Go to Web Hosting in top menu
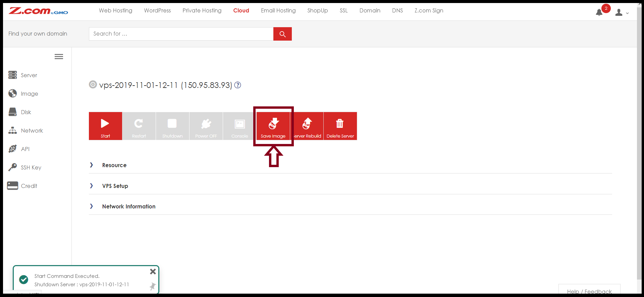The image size is (644, 297). (115, 11)
